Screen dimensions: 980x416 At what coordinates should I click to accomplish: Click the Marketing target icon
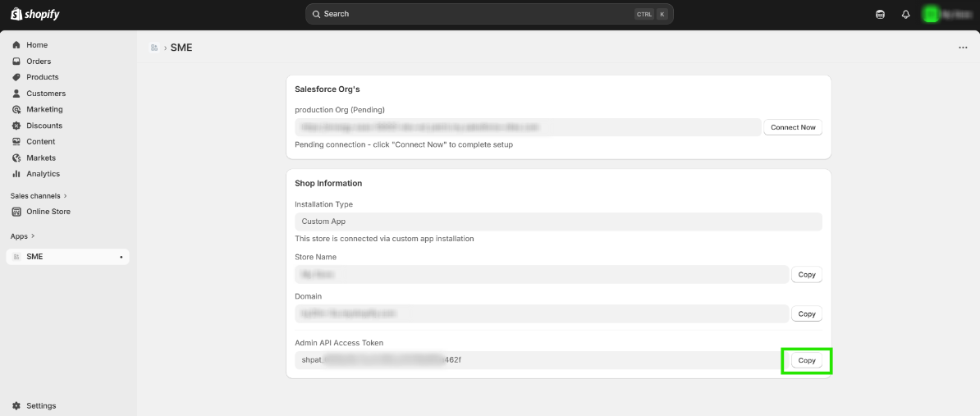16,109
